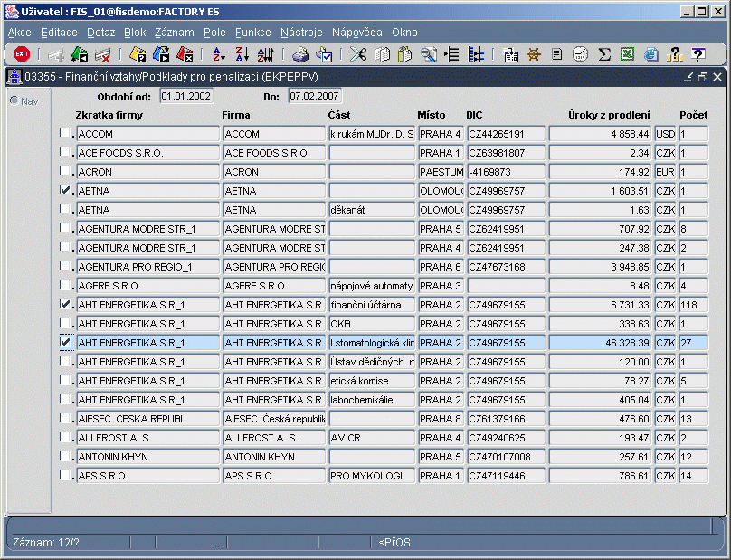Export using the green Excel icon

(x=627, y=54)
